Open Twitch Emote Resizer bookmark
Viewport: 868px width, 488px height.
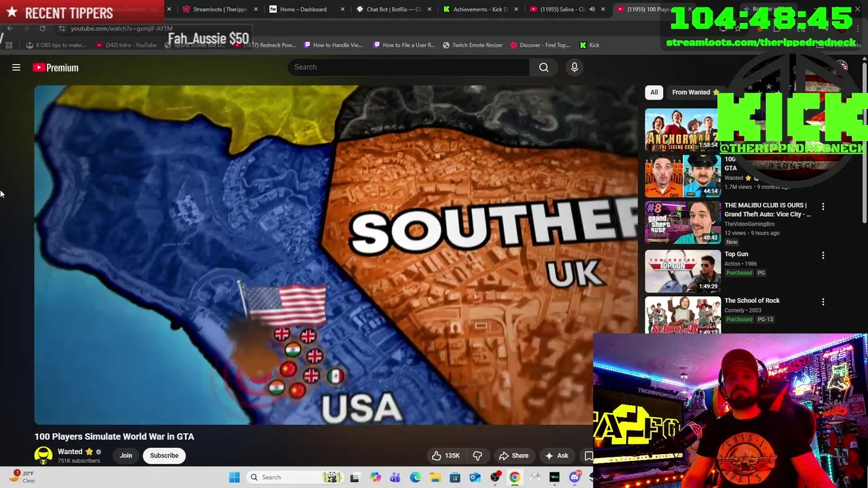click(473, 45)
